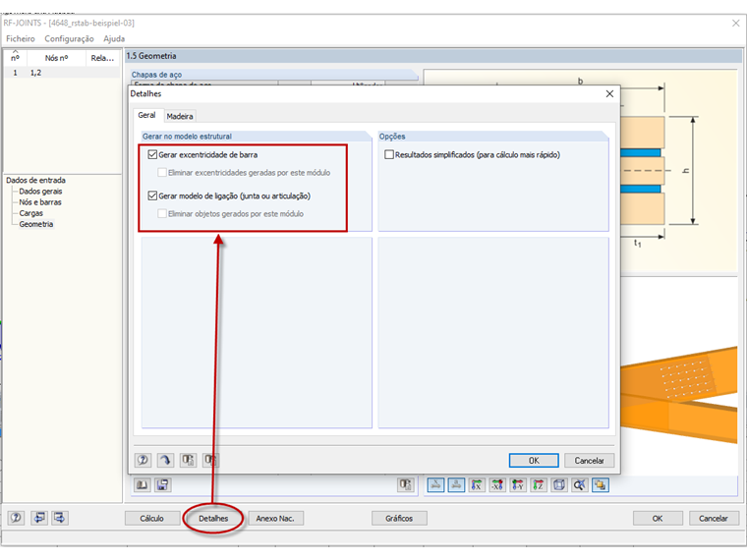This screenshot has width=747, height=560.
Task: Click the reset defaults arrow icon in Detalhes
Action: click(165, 460)
